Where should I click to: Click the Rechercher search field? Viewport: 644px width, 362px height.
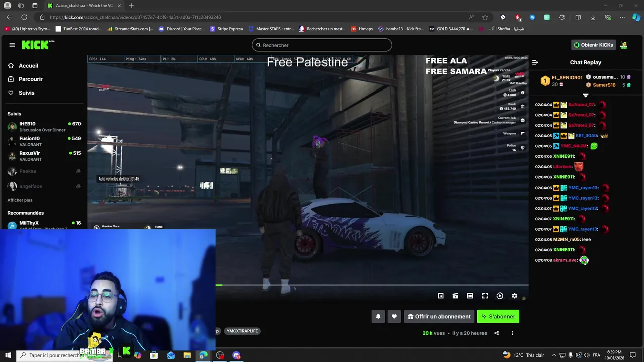(322, 45)
